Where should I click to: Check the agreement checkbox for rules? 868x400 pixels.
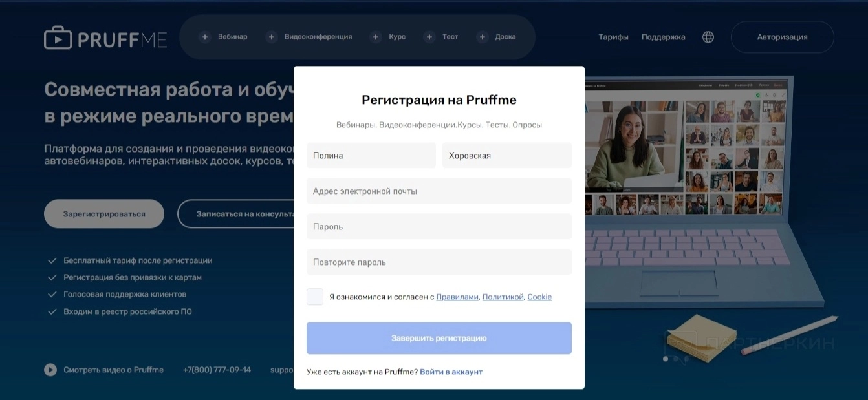[x=315, y=297]
